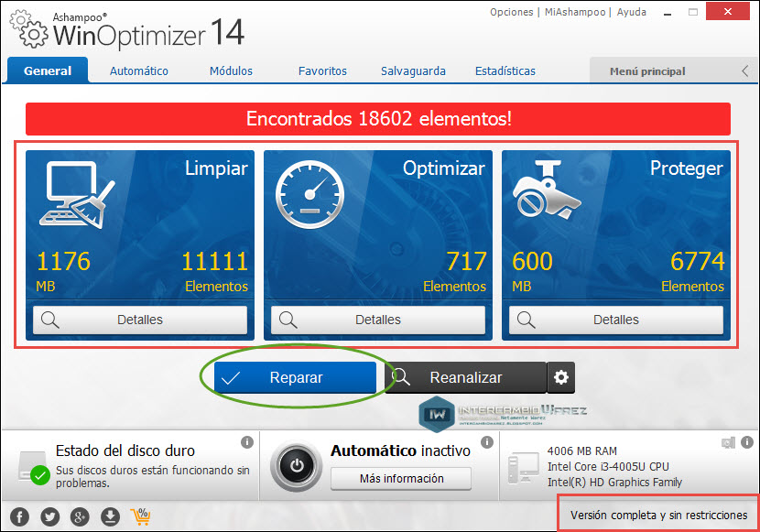Click the 600 MB value in Proteger
This screenshot has width=760, height=532.
click(532, 271)
